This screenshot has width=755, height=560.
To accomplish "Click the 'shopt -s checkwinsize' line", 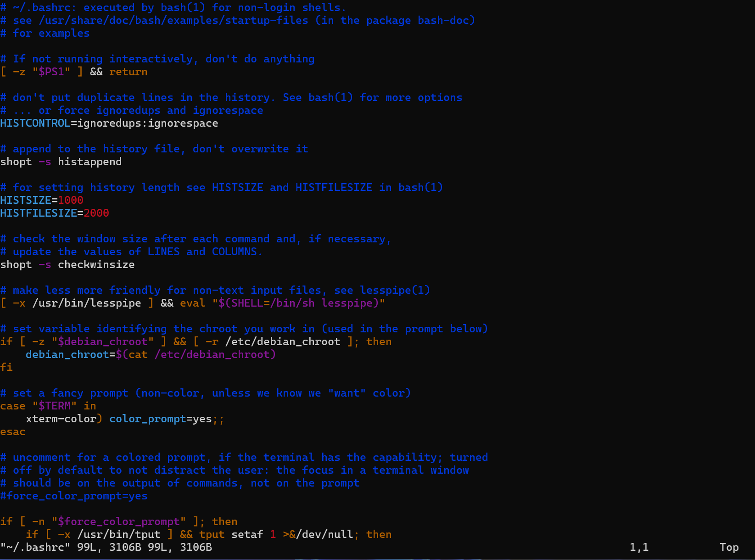I will point(67,264).
